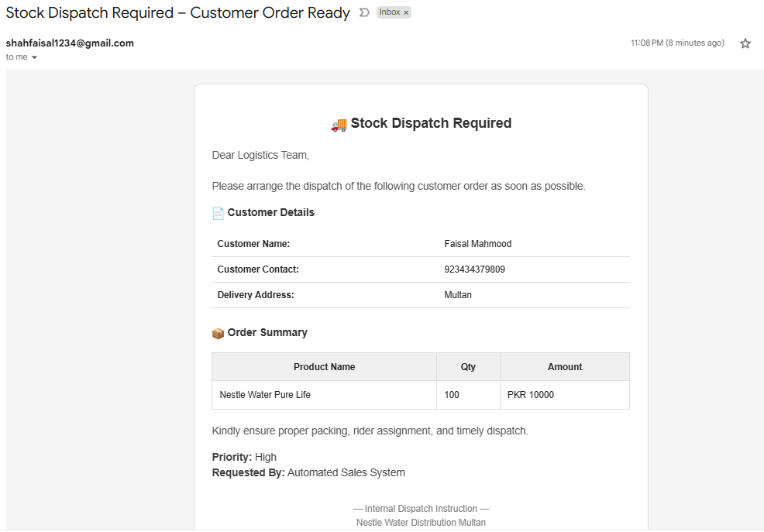Select the customer name Faisal Mahmood
This screenshot has height=532, width=764.
click(477, 244)
